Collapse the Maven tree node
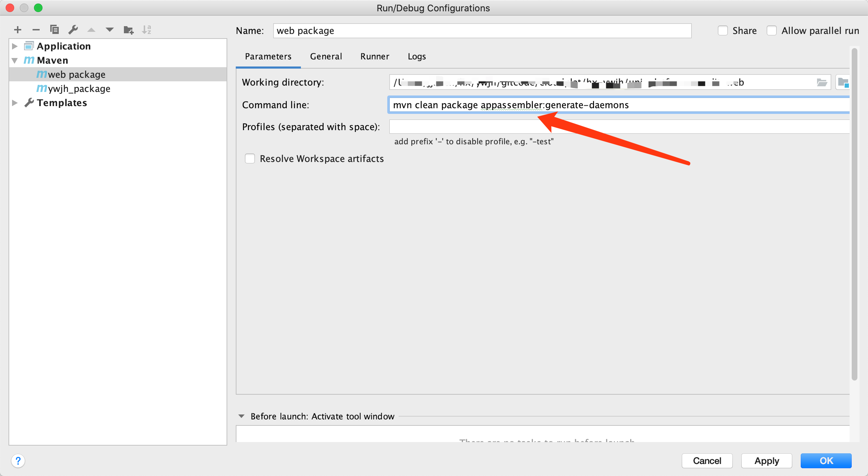868x476 pixels. click(15, 60)
